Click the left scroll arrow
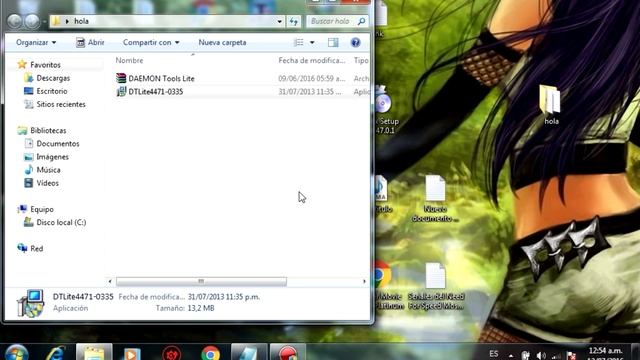Screen dimensions: 640x360 click(x=110, y=281)
